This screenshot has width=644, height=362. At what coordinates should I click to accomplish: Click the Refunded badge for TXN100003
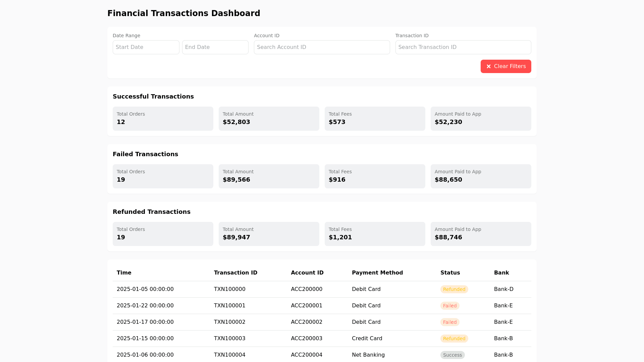[454, 339]
